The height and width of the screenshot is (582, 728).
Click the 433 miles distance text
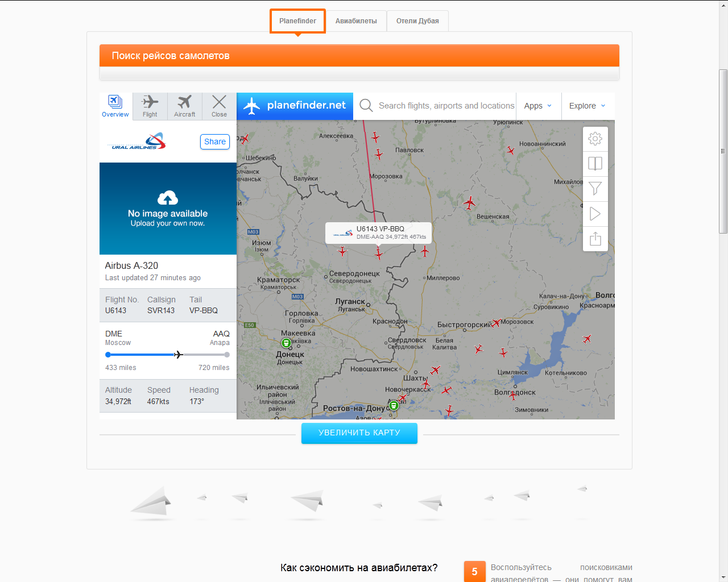[x=121, y=368]
